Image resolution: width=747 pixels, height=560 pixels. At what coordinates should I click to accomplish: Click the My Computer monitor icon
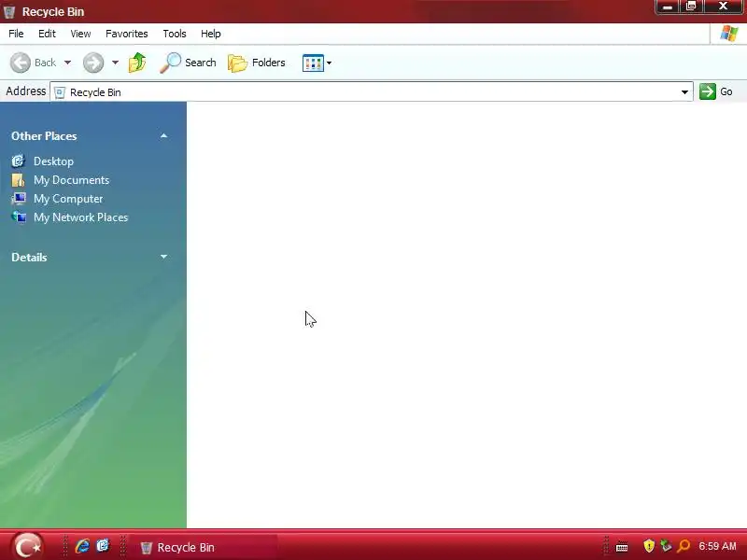[18, 199]
